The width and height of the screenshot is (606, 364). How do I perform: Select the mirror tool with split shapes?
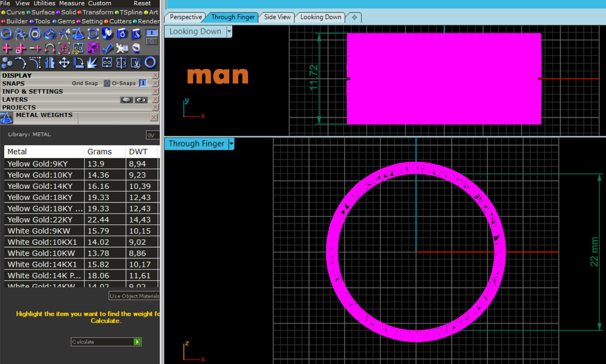tap(50, 63)
